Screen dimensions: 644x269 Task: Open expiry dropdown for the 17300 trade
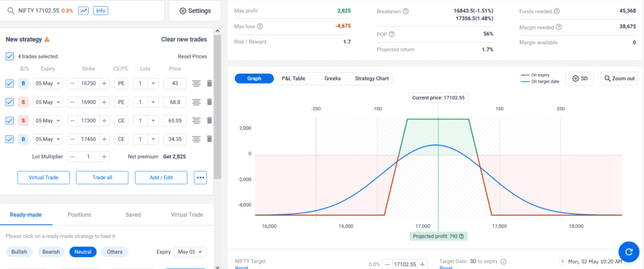[48, 120]
